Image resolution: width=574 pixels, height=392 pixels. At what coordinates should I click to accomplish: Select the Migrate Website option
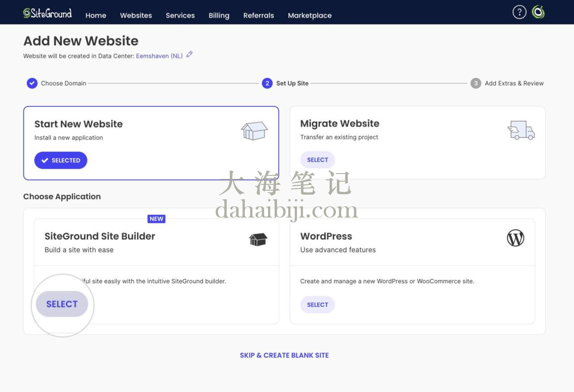317,160
